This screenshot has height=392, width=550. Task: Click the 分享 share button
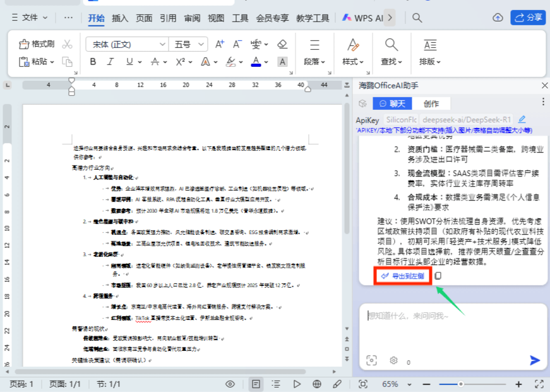[x=527, y=18]
